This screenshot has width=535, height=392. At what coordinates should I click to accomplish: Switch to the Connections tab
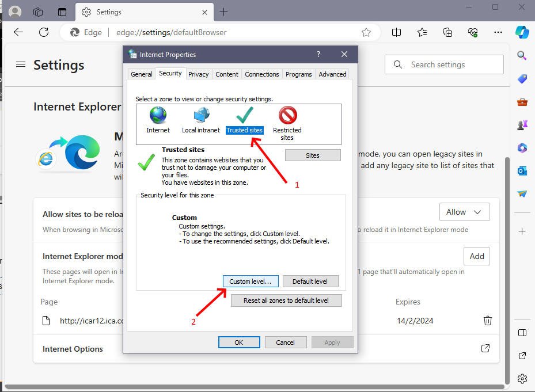(x=261, y=74)
